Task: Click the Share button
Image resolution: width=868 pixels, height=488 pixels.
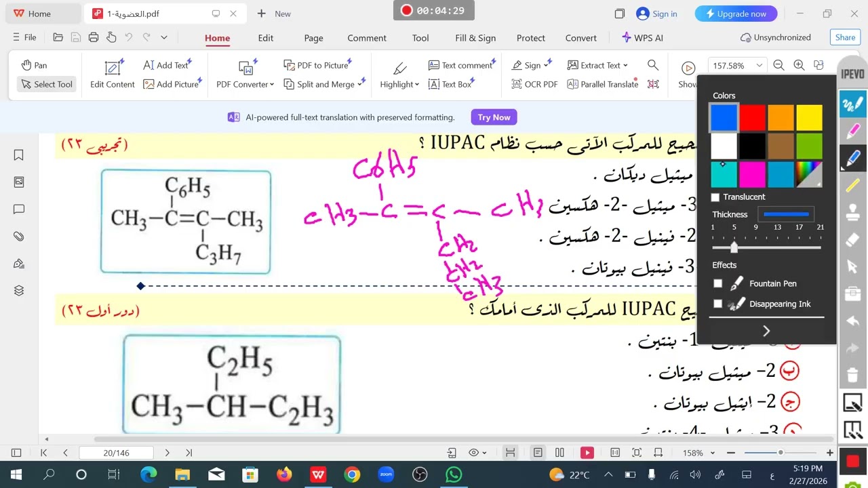Action: (845, 37)
